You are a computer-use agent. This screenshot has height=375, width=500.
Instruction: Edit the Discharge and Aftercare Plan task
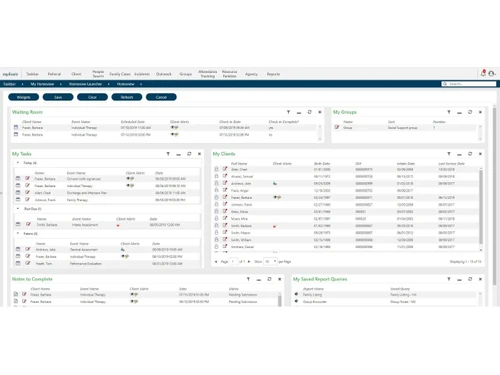pos(28,192)
